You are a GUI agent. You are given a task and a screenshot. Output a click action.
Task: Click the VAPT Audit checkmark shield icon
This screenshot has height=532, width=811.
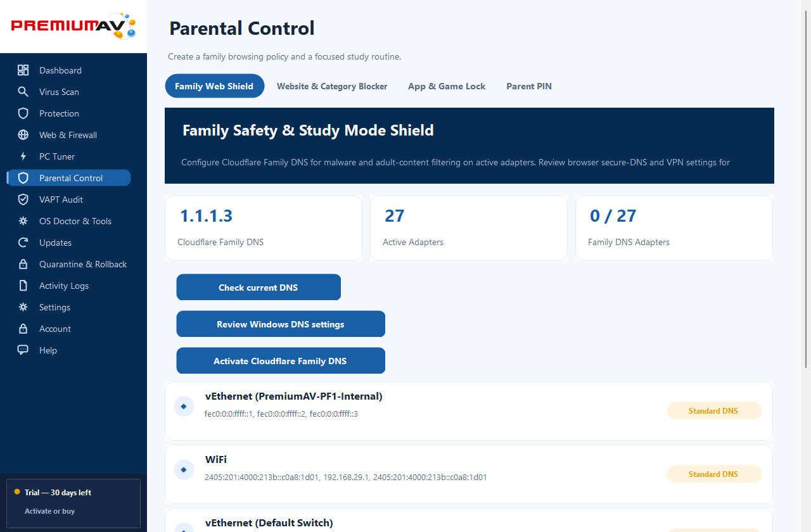tap(23, 199)
